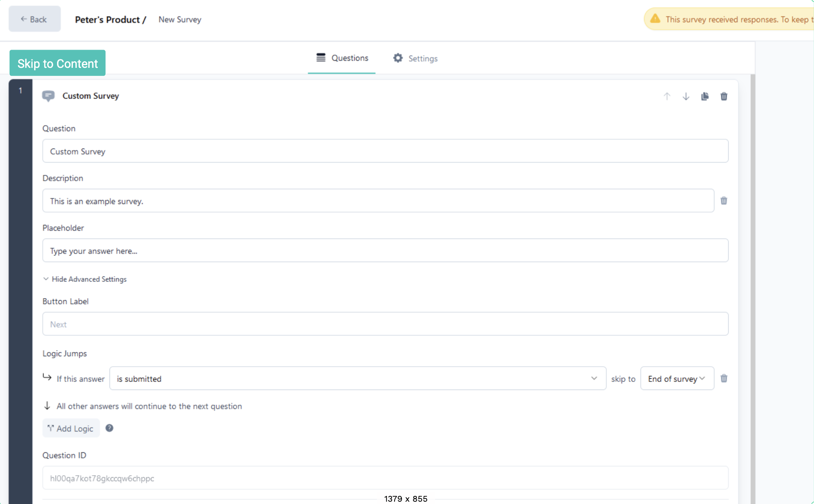
Task: Delete the Custom Survey question
Action: click(724, 96)
